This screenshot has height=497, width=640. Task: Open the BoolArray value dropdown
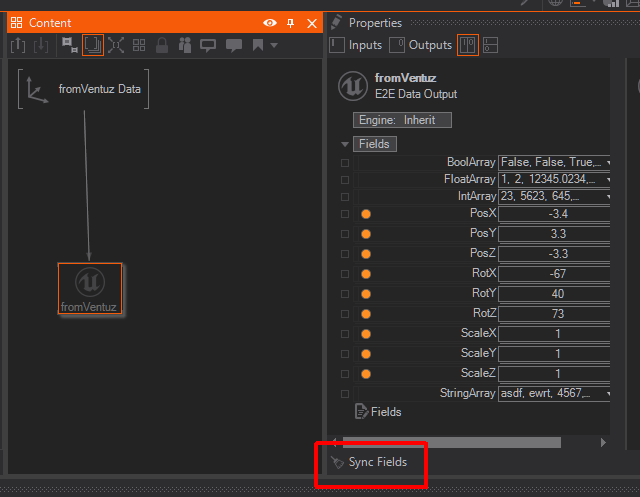(x=608, y=162)
